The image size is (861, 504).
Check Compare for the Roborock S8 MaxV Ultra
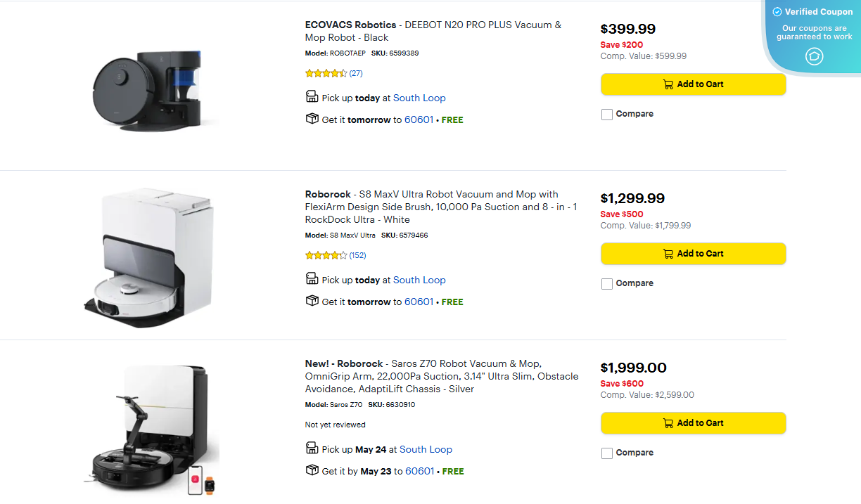(x=607, y=283)
